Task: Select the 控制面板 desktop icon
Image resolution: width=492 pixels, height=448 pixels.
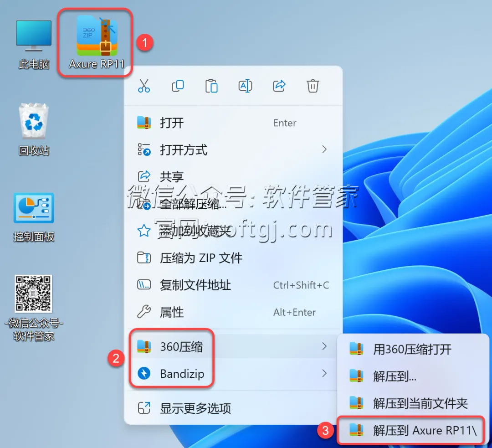Action: pos(34,217)
